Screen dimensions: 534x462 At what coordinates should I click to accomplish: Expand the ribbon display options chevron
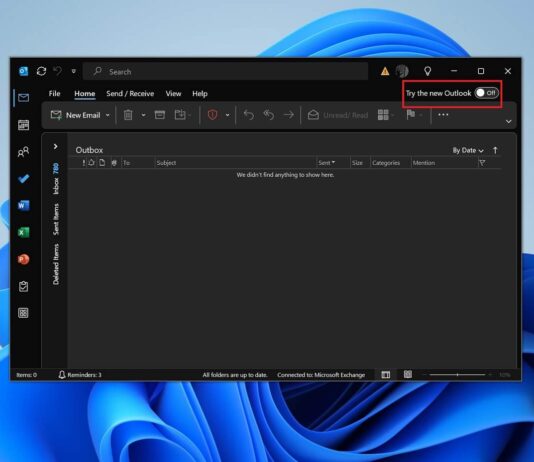coord(508,122)
